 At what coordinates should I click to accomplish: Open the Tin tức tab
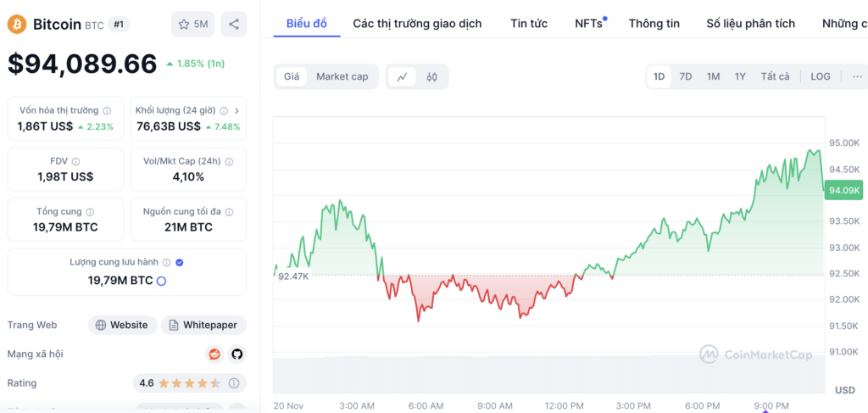coord(529,23)
